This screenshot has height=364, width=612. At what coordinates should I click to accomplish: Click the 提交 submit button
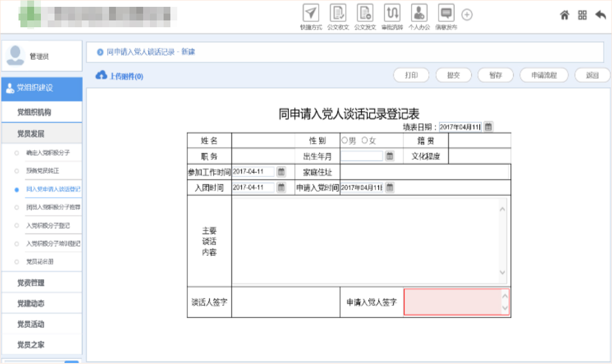pos(453,75)
